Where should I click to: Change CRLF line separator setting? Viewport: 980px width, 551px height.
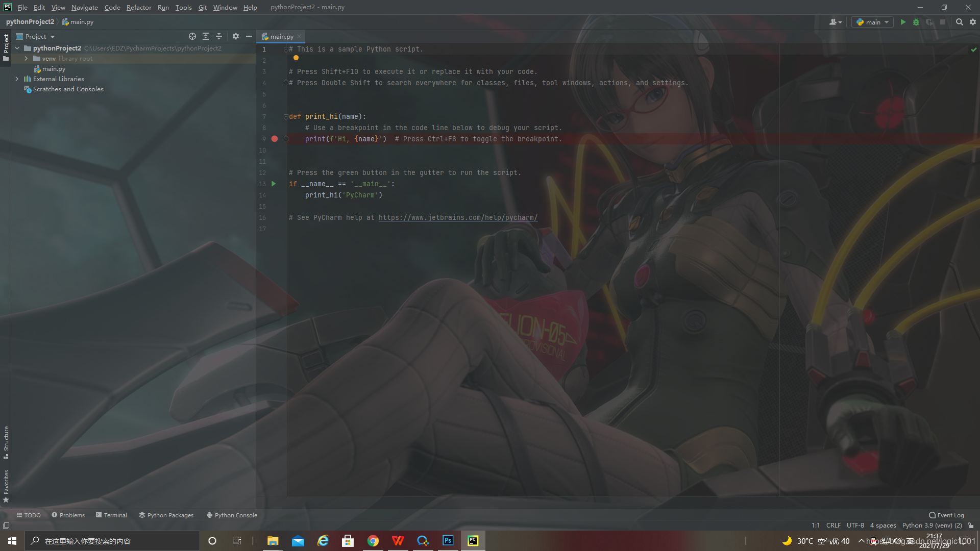tap(834, 525)
